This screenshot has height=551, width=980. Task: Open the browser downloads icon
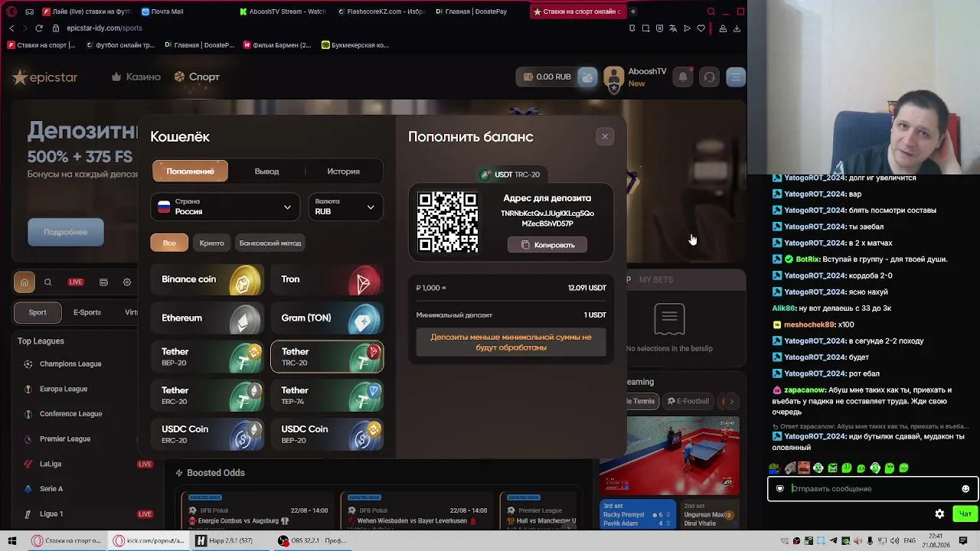(x=737, y=28)
